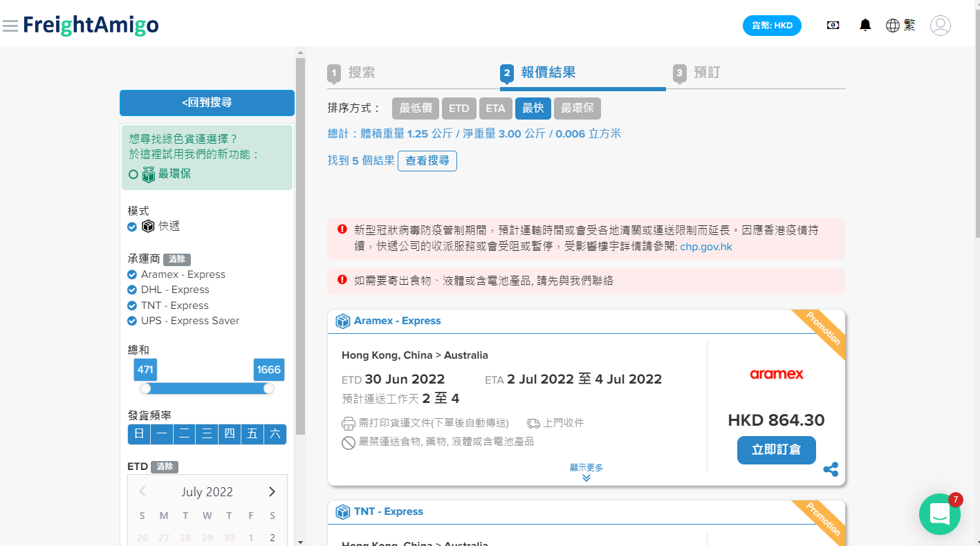
Task: Click the green eco-friendly package icon
Action: pos(149,174)
